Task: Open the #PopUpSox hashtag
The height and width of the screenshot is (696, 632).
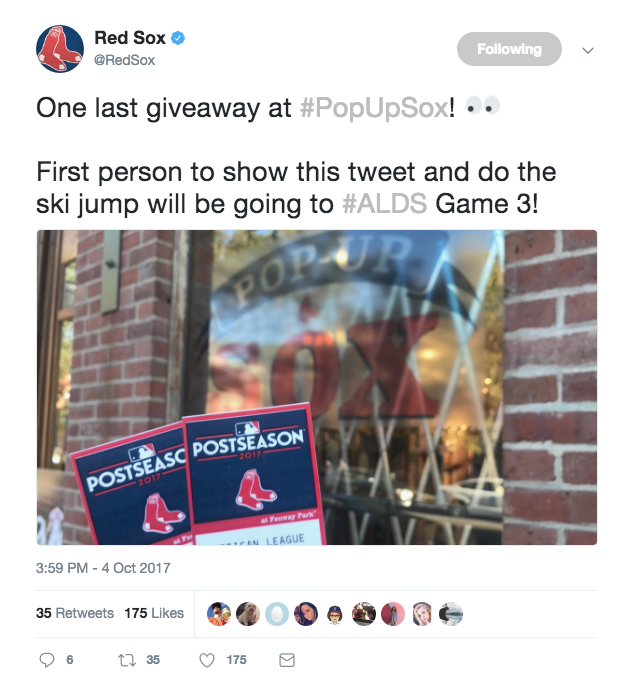Action: [375, 108]
